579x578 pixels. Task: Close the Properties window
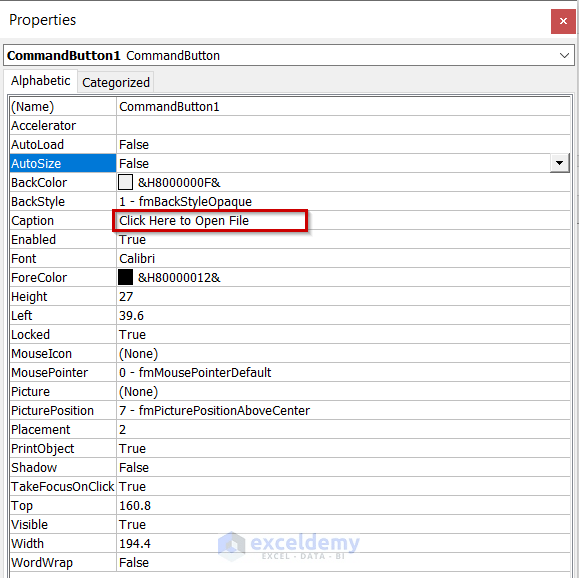click(563, 21)
